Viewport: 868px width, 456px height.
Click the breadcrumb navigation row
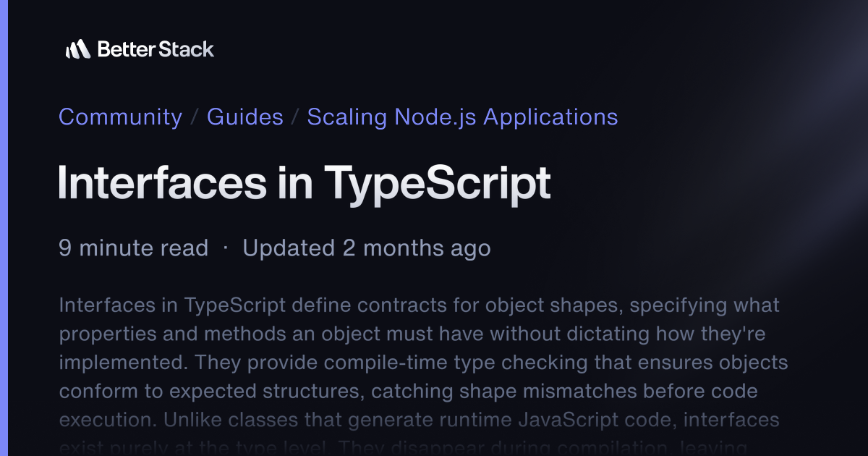tap(339, 117)
